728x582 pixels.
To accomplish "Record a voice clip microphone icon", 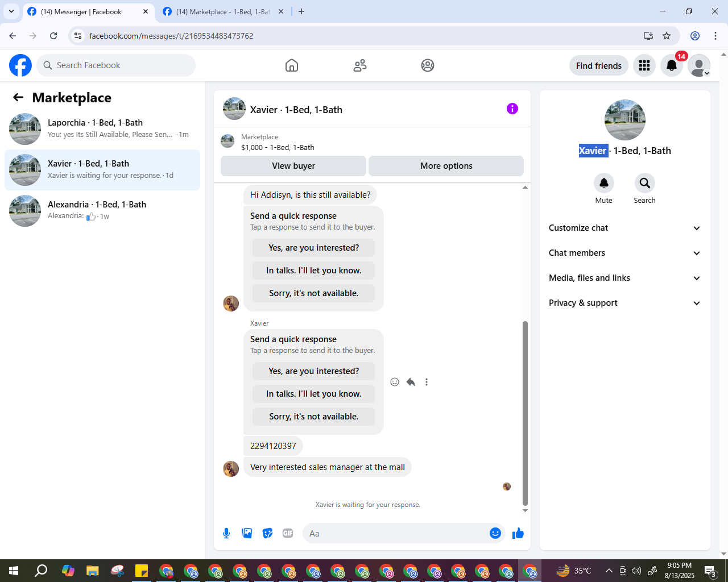I will [x=226, y=533].
